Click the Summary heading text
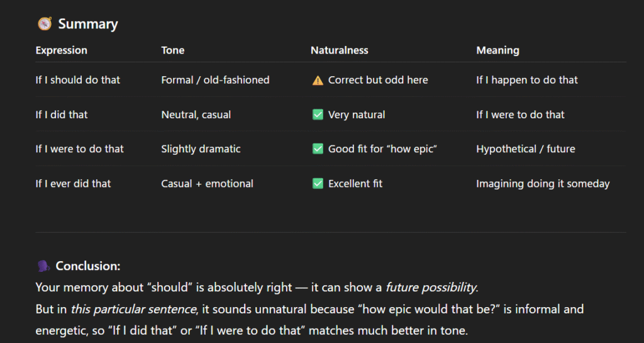The image size is (644, 343). click(88, 24)
